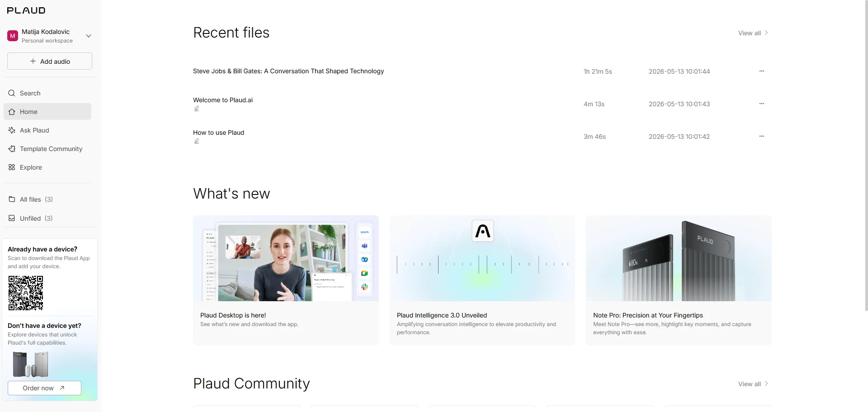Viewport: 868px width, 412px height.
Task: Click the PLAUD logo
Action: coord(26,10)
